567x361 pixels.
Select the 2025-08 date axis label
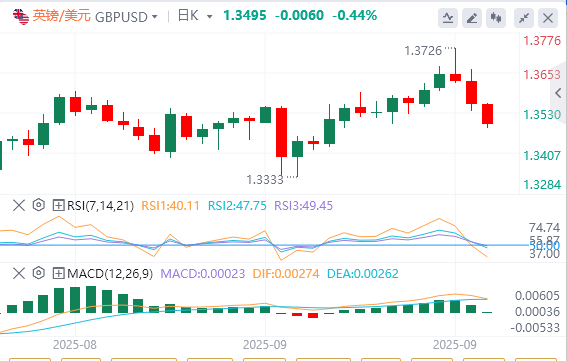tap(75, 345)
